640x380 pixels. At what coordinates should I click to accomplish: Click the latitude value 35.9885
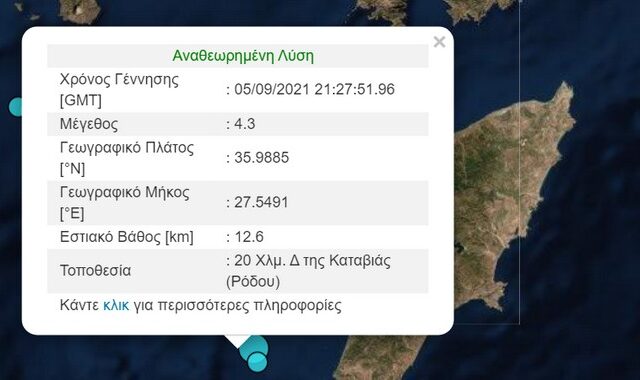pyautogui.click(x=261, y=158)
